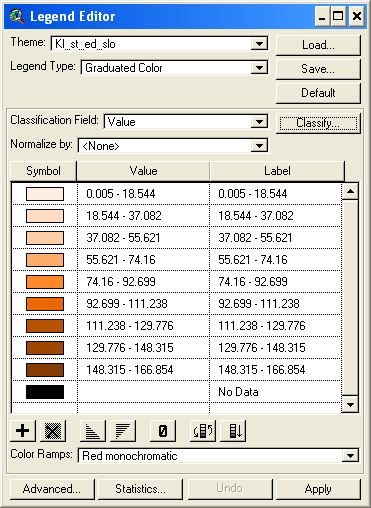Screen dimensions: 371x508
Task: Click Label cell 37.082 - 55.621
Action: click(x=276, y=238)
